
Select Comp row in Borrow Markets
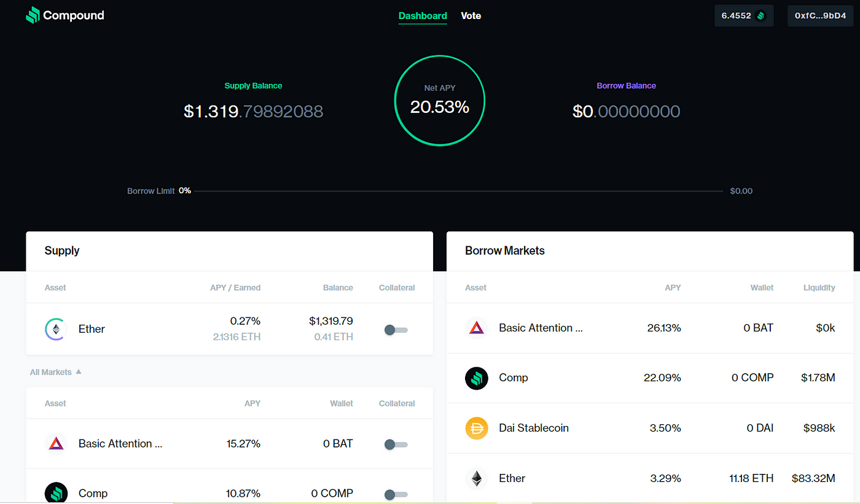click(650, 378)
